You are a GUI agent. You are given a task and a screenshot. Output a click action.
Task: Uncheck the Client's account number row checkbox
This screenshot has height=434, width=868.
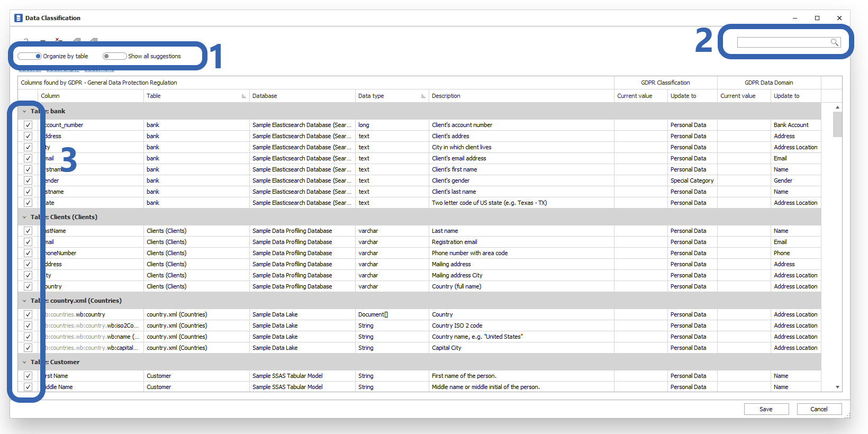pyautogui.click(x=28, y=125)
